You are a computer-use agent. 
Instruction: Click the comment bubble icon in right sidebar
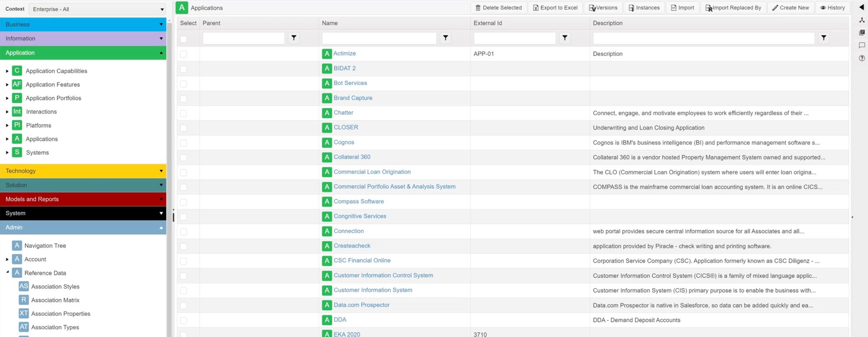[x=862, y=45]
